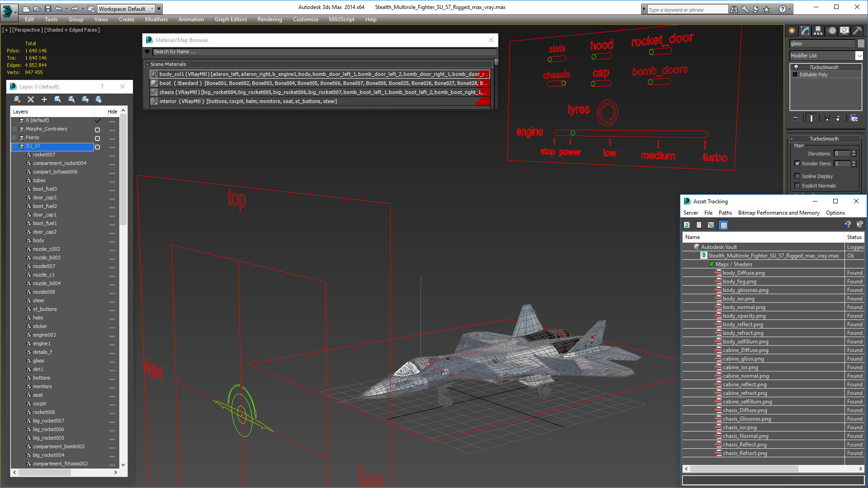Enable Explicit Normals checkbox
This screenshot has width=868, height=488.
tap(797, 186)
